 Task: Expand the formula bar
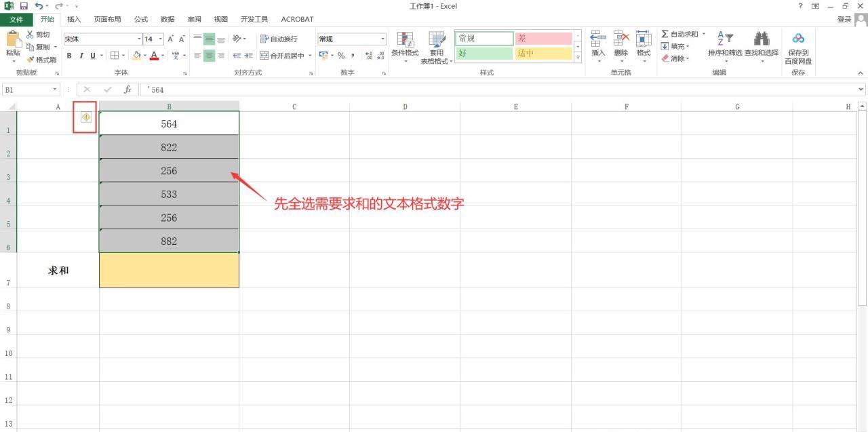[x=861, y=90]
